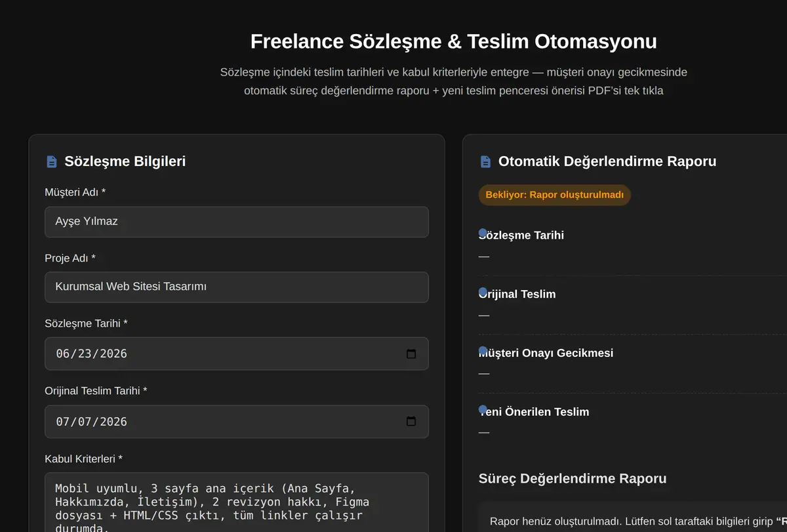Viewport: 787px width, 532px height.
Task: Click blue timeline dot next to Sözleşme Tarihi
Action: (x=483, y=233)
